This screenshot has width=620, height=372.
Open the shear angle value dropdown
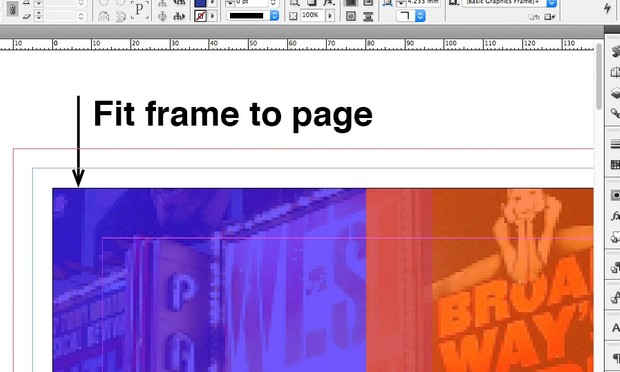[x=81, y=16]
